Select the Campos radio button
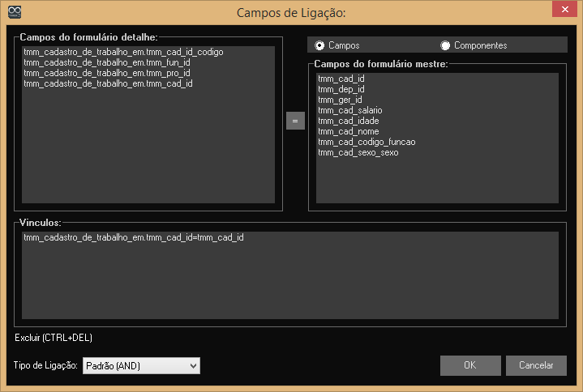583x392 pixels. (319, 45)
